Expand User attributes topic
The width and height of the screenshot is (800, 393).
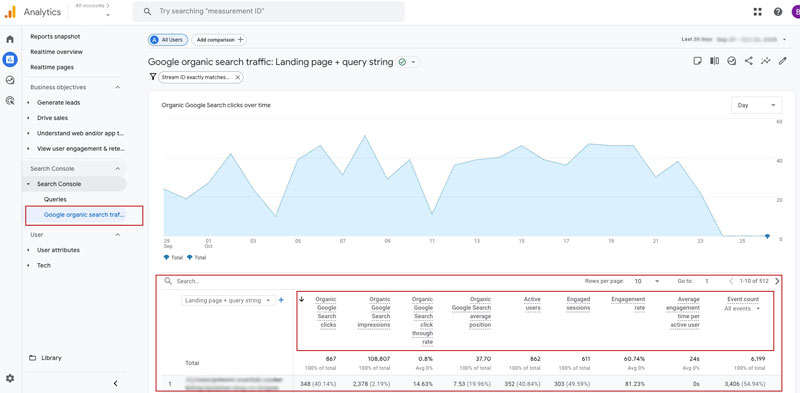coord(28,250)
